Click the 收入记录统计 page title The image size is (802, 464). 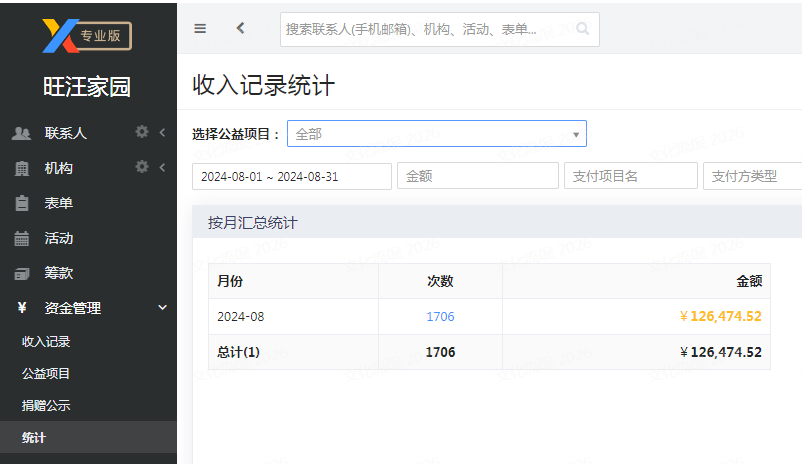pyautogui.click(x=263, y=85)
